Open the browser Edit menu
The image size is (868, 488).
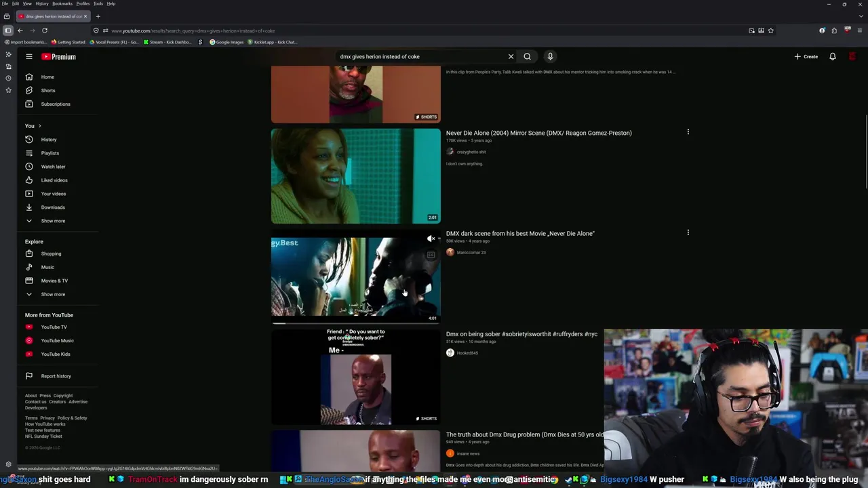15,3
